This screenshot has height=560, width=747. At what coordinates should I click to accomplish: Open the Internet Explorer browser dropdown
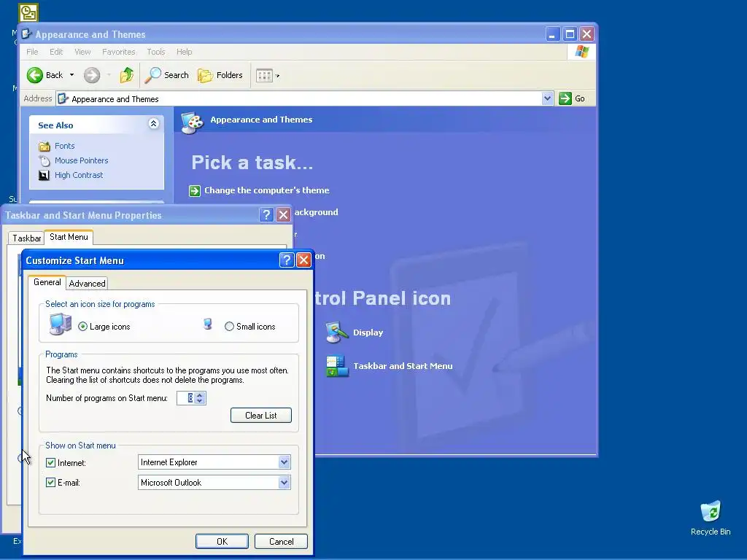284,462
